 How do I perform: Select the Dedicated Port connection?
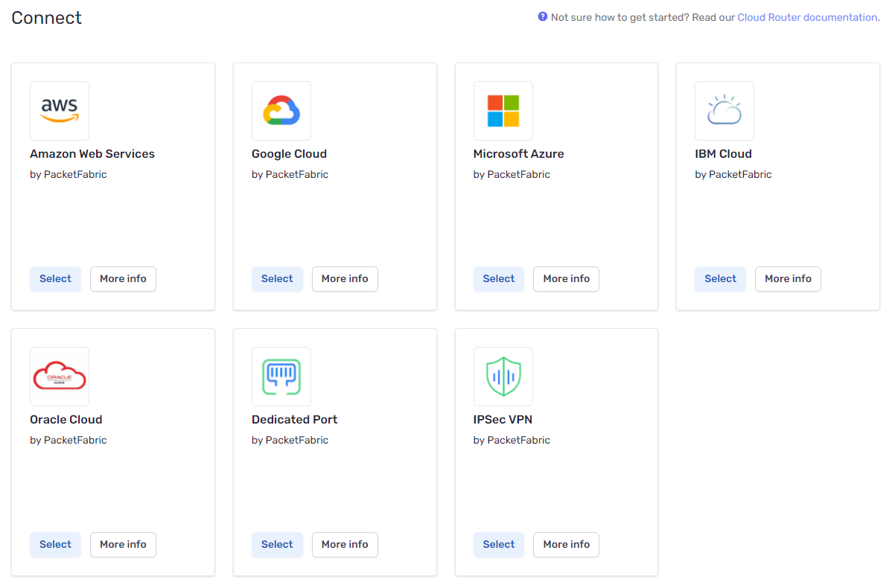click(277, 545)
